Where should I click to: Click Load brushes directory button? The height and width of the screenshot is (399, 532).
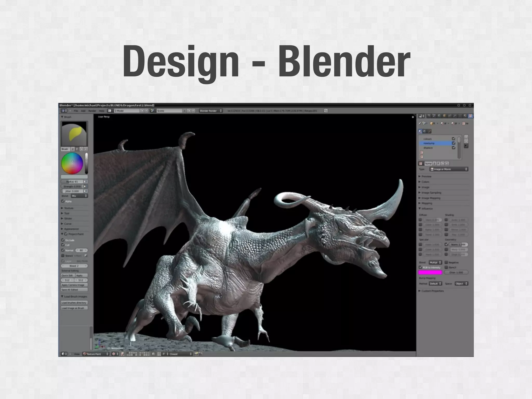(x=74, y=303)
